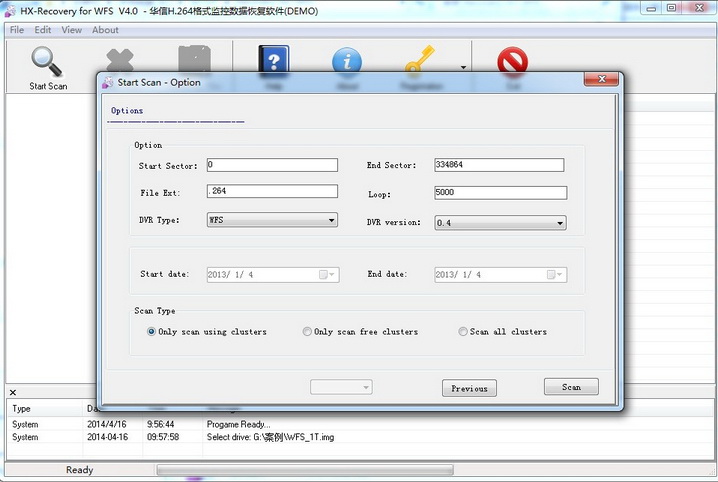
Task: Close the log panel with the X
Action: click(13, 392)
